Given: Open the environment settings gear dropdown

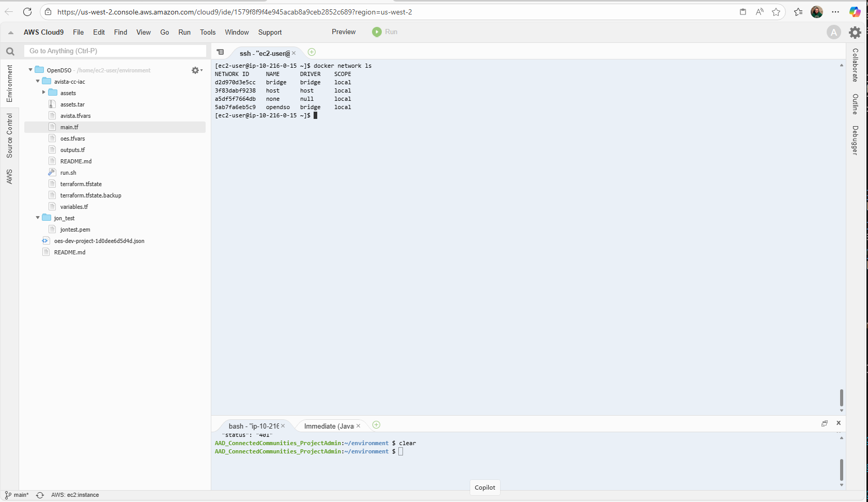Looking at the screenshot, I should pyautogui.click(x=197, y=70).
